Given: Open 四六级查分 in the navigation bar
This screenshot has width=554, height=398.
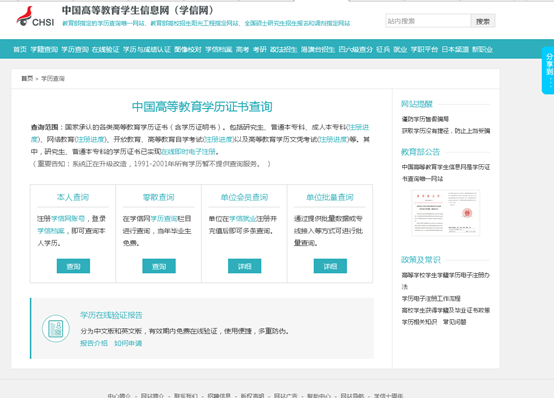Looking at the screenshot, I should (355, 49).
